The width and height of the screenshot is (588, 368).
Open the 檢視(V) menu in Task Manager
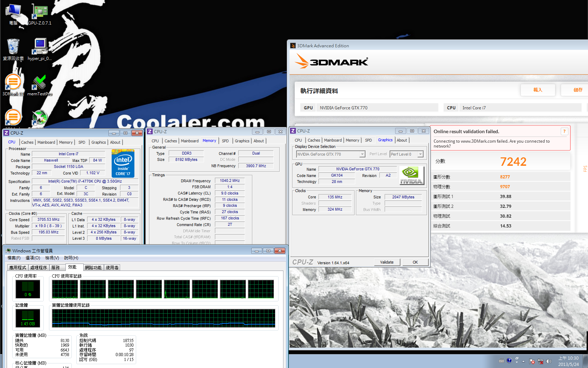(x=52, y=258)
